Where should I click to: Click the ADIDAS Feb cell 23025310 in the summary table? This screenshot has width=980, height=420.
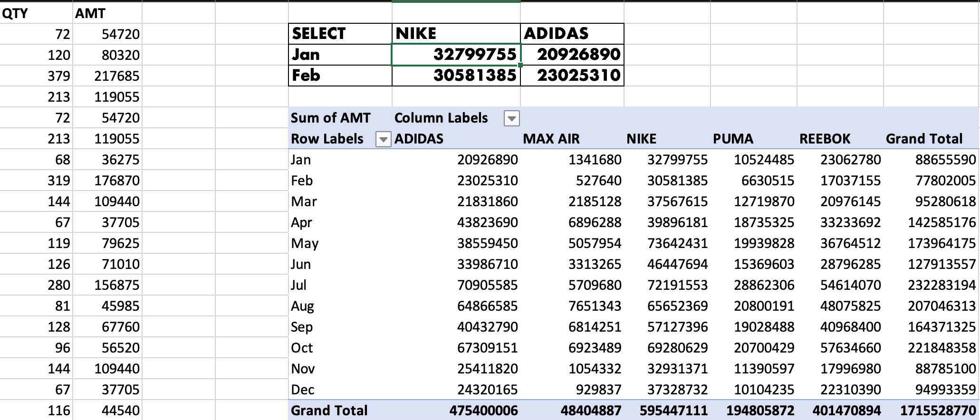click(x=572, y=76)
